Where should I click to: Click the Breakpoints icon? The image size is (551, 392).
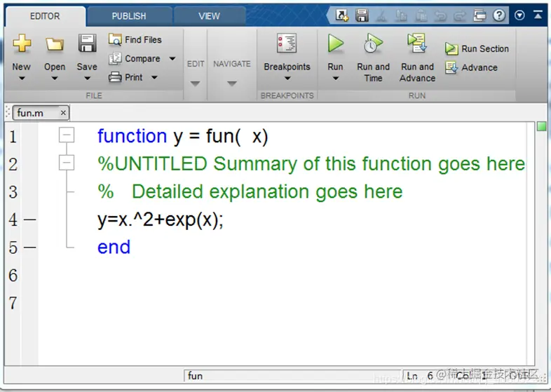287,43
